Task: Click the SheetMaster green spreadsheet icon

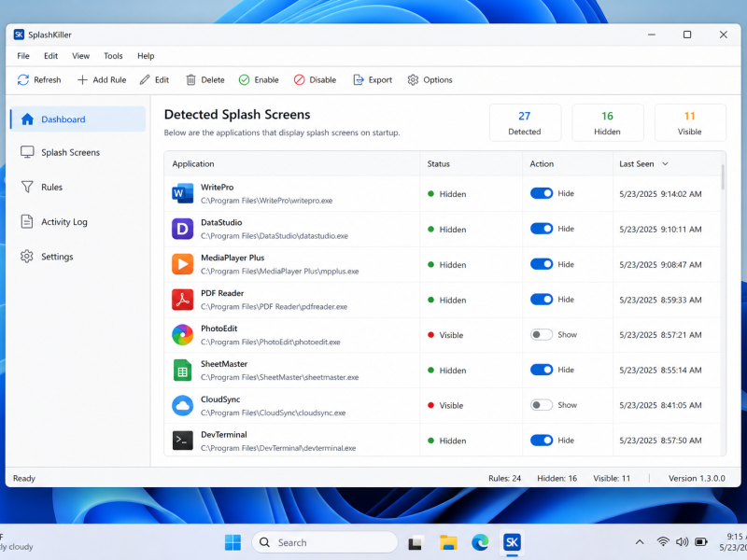Action: tap(182, 370)
